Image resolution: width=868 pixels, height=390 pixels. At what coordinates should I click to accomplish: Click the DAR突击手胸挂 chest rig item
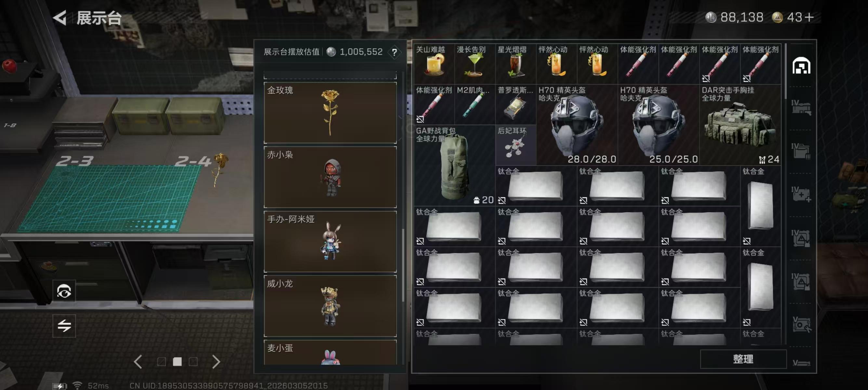point(740,125)
